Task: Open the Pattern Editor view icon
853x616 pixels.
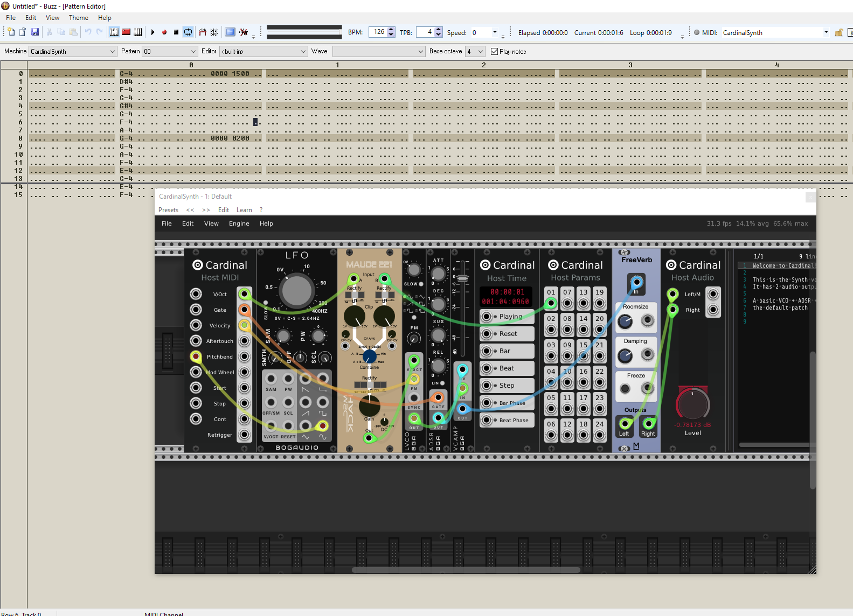Action: click(x=114, y=32)
